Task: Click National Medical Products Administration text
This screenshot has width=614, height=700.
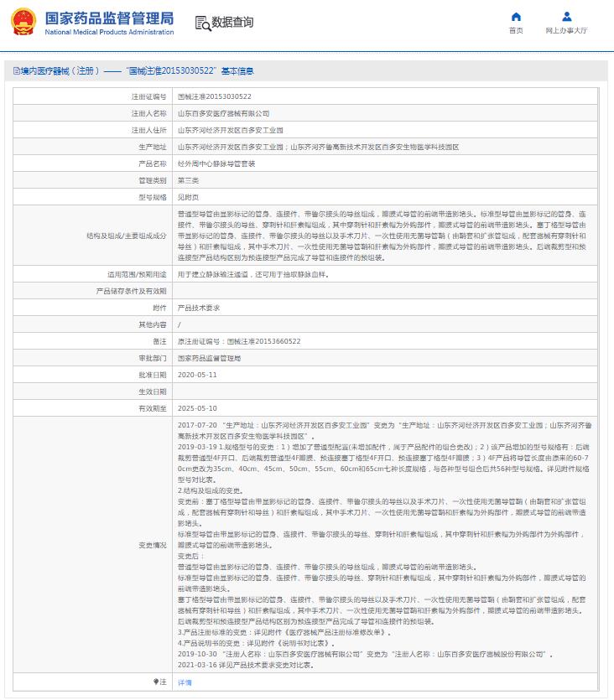Action: [x=109, y=32]
